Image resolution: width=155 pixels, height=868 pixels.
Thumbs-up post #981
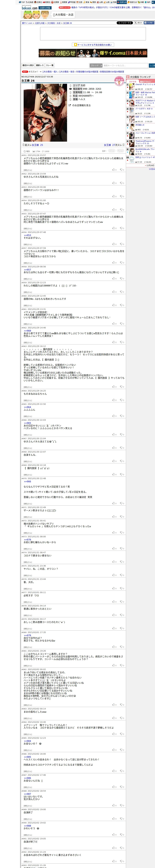(114, 665)
